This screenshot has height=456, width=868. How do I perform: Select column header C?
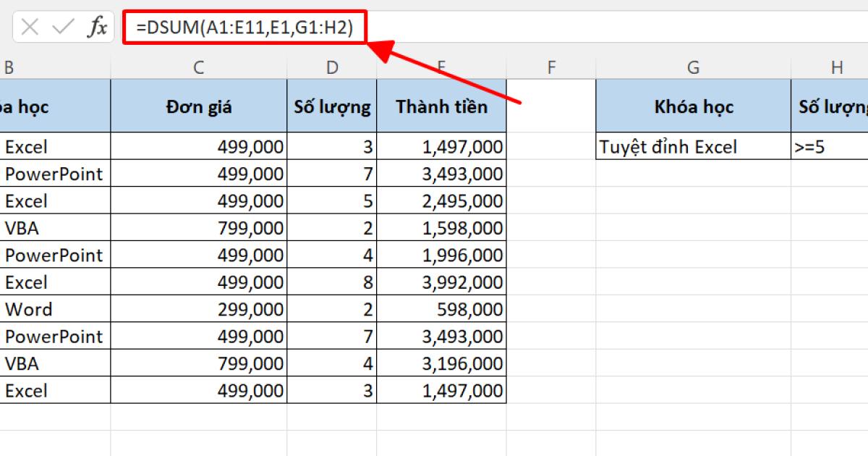tap(198, 67)
